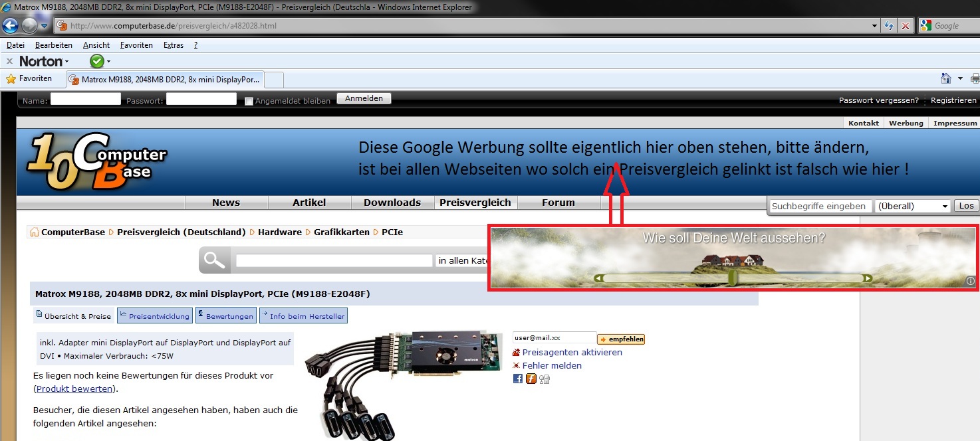
Task: Click the address bar URL field
Action: (x=462, y=26)
